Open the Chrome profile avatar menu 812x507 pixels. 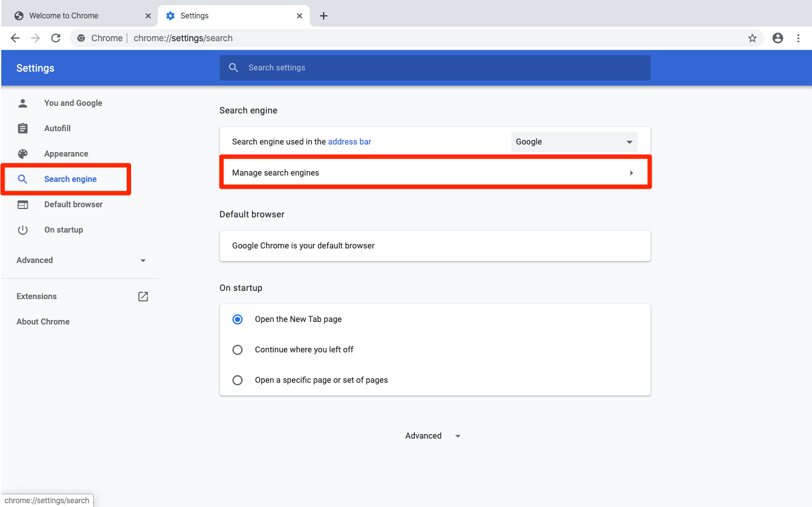pyautogui.click(x=778, y=38)
